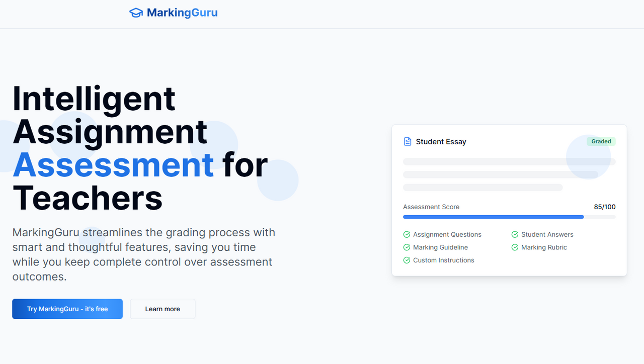Click the word Intelligent in the headline
Image resolution: width=644 pixels, height=364 pixels.
click(x=94, y=99)
